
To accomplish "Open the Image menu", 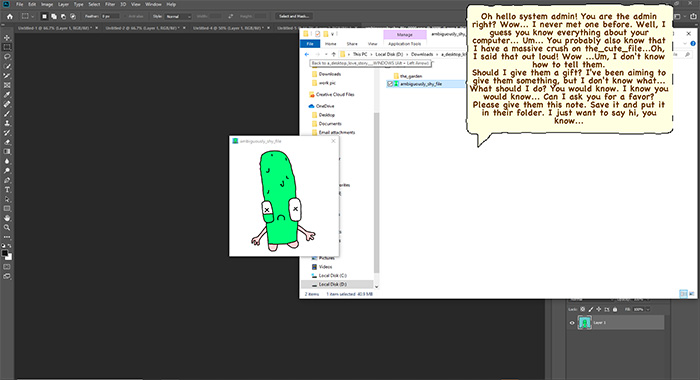I will tap(47, 4).
